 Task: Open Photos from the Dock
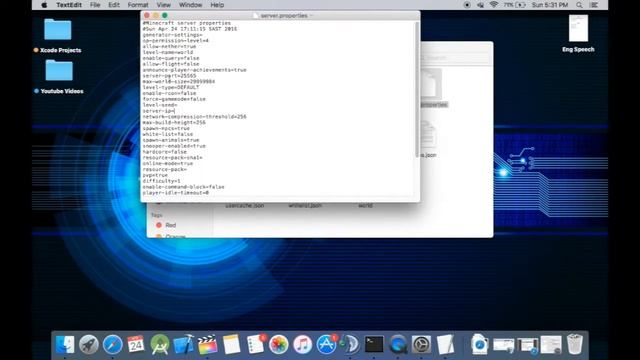(x=279, y=345)
